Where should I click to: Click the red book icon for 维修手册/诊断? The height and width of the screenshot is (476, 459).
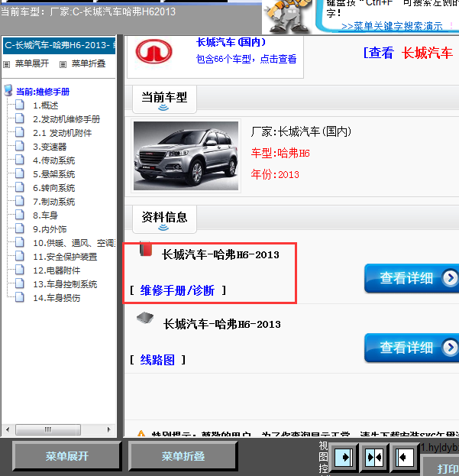[x=146, y=248]
